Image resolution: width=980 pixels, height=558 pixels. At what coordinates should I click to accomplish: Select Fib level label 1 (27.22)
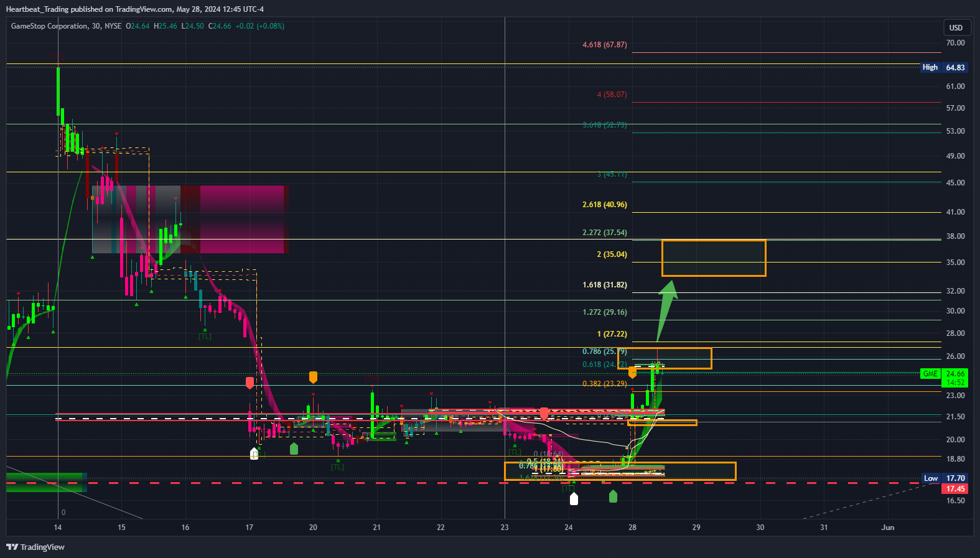[612, 334]
